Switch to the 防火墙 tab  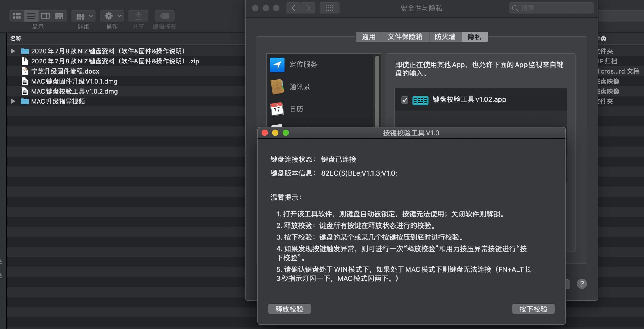coord(445,37)
